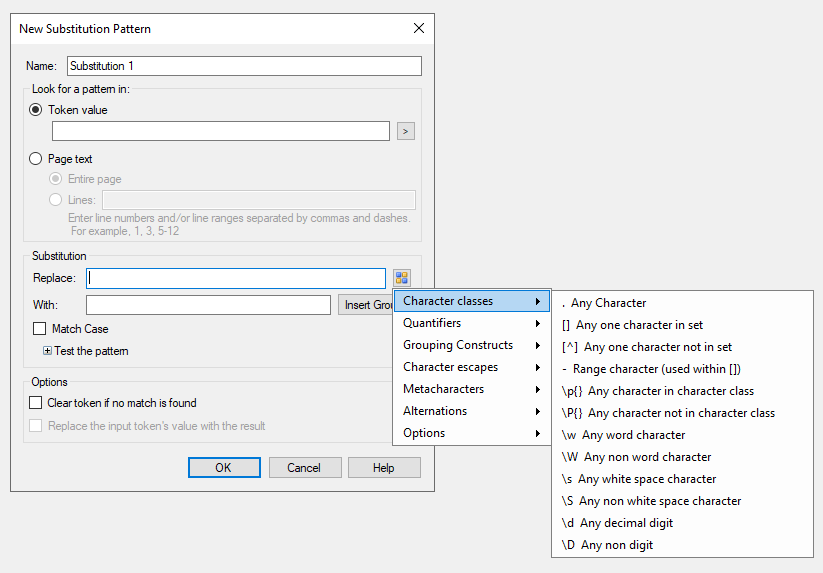
Task: Check Clear token if no match is found
Action: pyautogui.click(x=37, y=403)
